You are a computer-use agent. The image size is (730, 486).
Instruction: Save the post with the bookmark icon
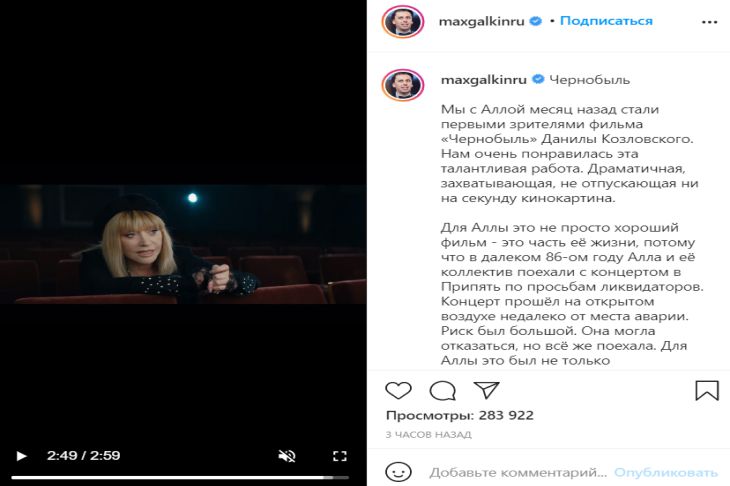[x=707, y=390]
